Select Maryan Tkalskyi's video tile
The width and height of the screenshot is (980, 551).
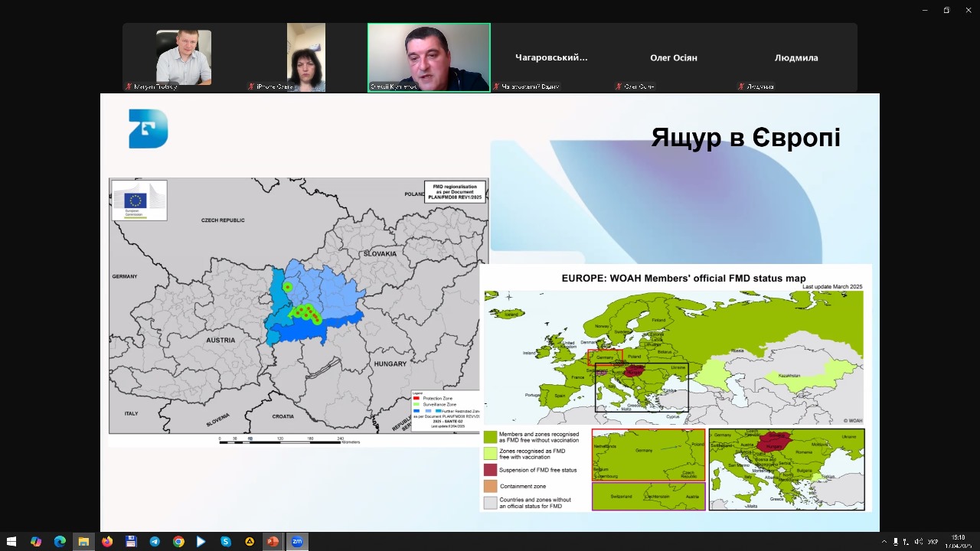(184, 57)
